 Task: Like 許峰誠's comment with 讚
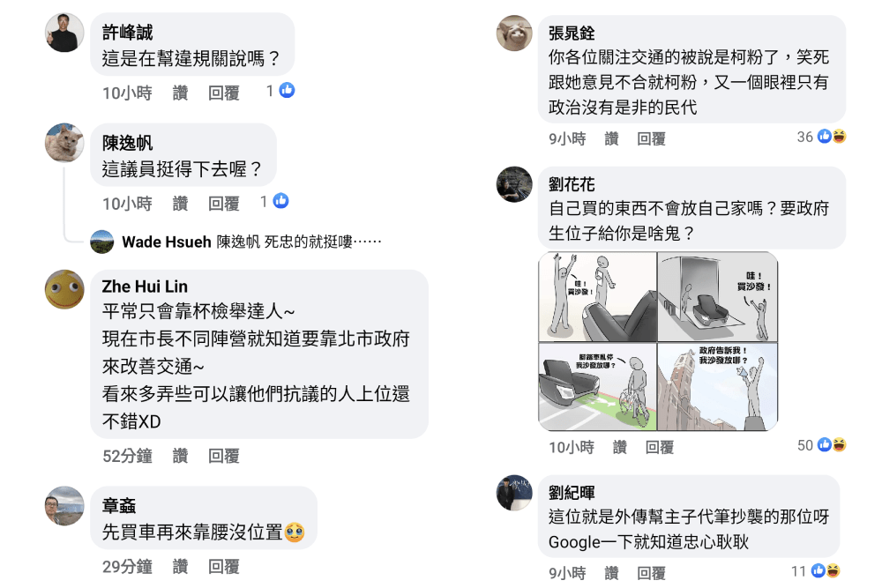180,93
